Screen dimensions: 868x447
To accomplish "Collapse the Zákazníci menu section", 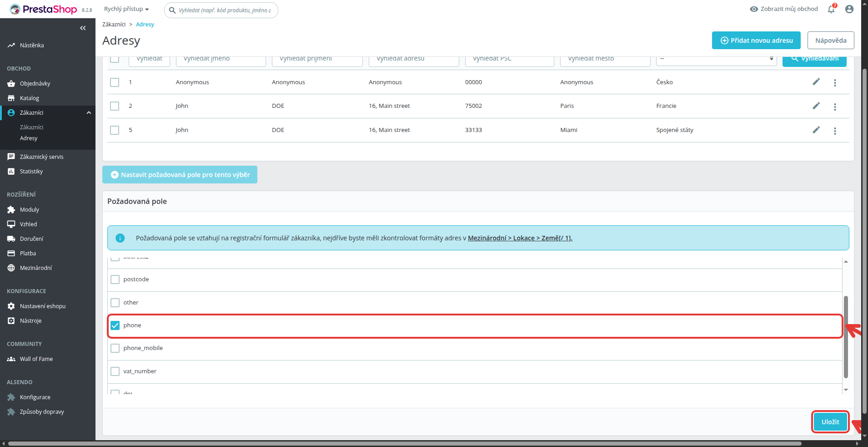I will coord(89,112).
